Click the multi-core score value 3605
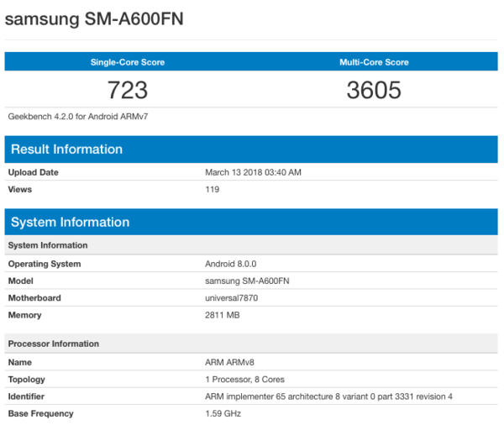Screen dimensions: 504x425 point(374,90)
